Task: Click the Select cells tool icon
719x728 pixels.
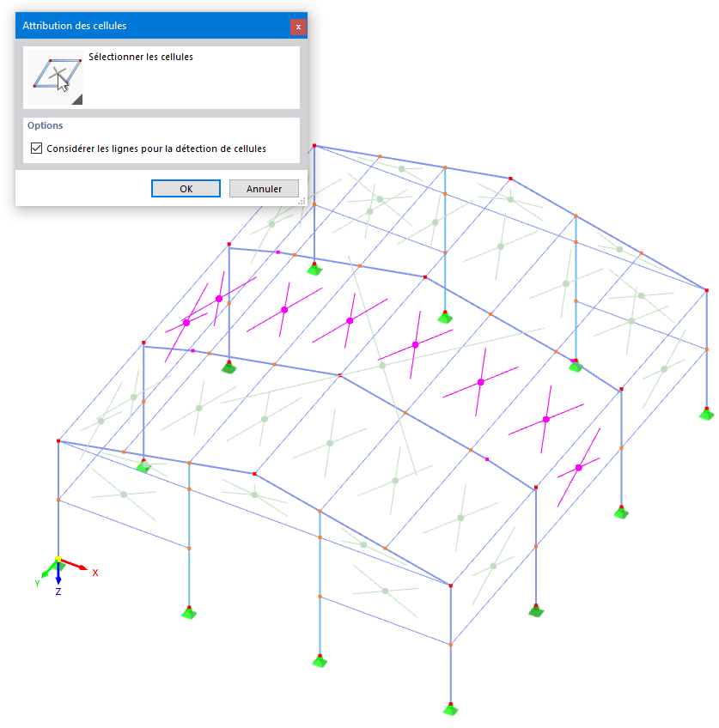Action: pyautogui.click(x=56, y=77)
